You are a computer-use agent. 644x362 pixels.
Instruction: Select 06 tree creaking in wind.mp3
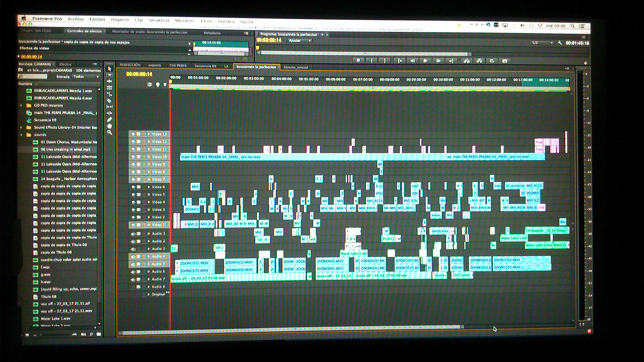point(65,149)
